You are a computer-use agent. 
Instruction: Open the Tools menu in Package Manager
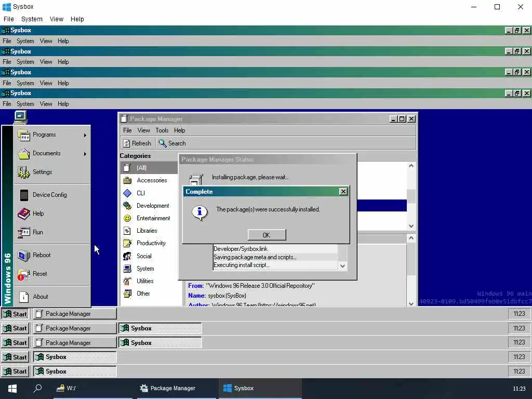162,130
